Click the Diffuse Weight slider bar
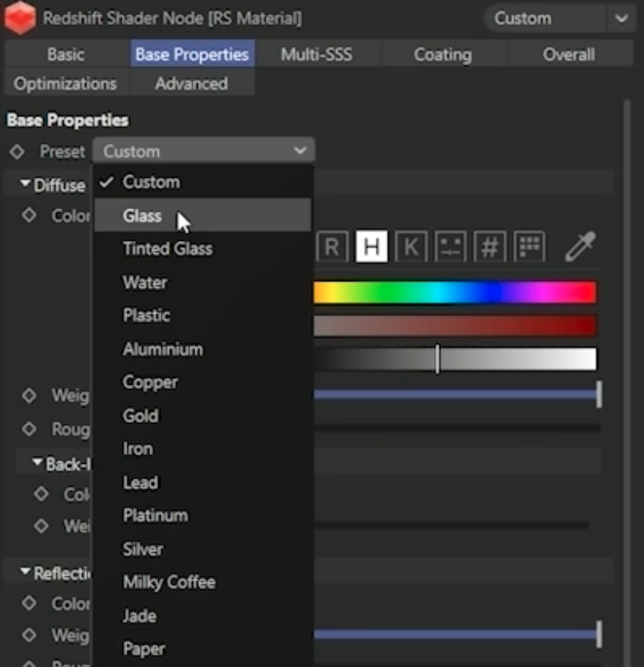The image size is (644, 667). [456, 395]
